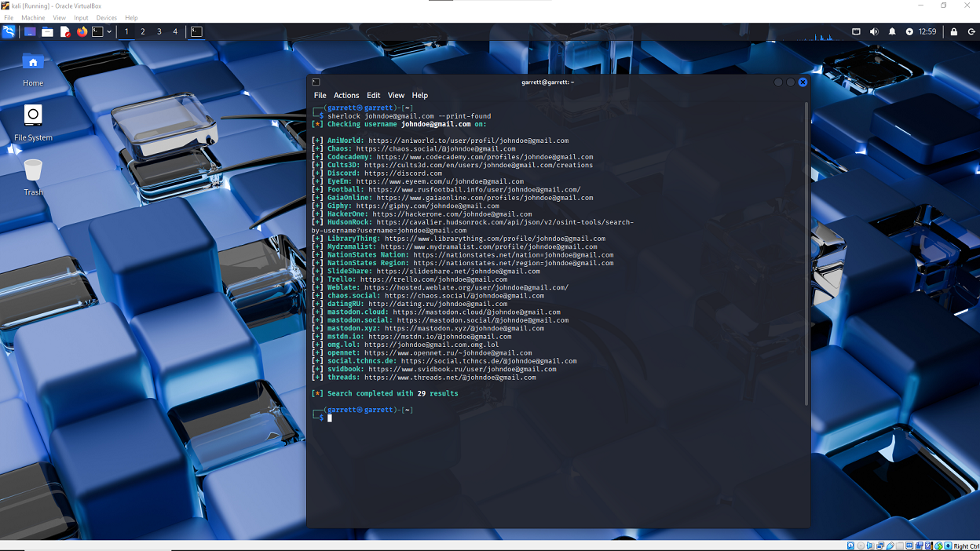Expand the terminal launcher dropdown arrow

tap(109, 31)
